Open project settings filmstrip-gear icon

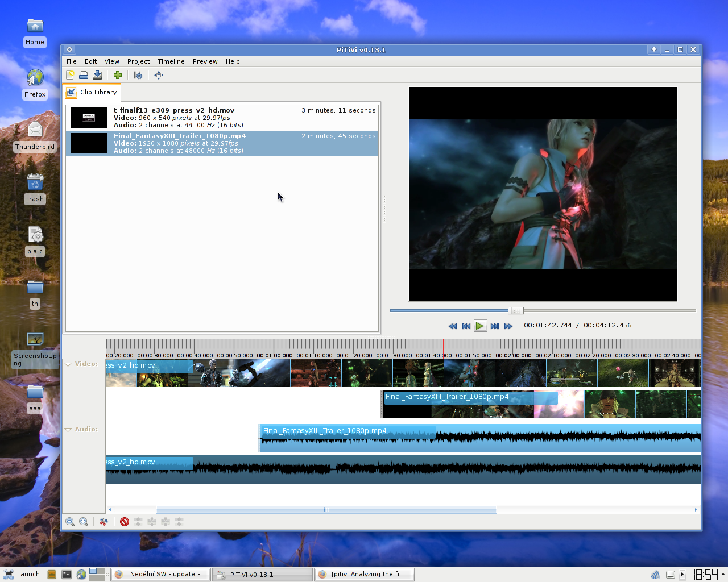click(x=138, y=75)
